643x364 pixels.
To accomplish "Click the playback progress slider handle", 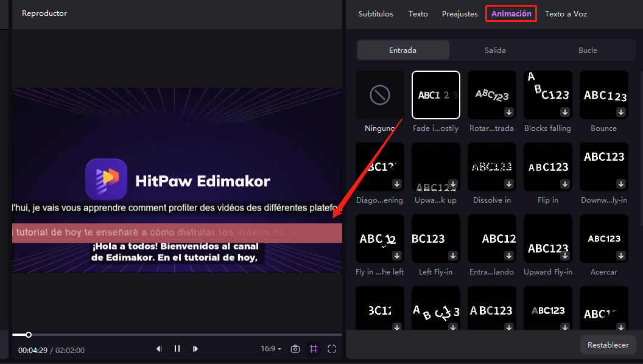I will click(x=29, y=335).
